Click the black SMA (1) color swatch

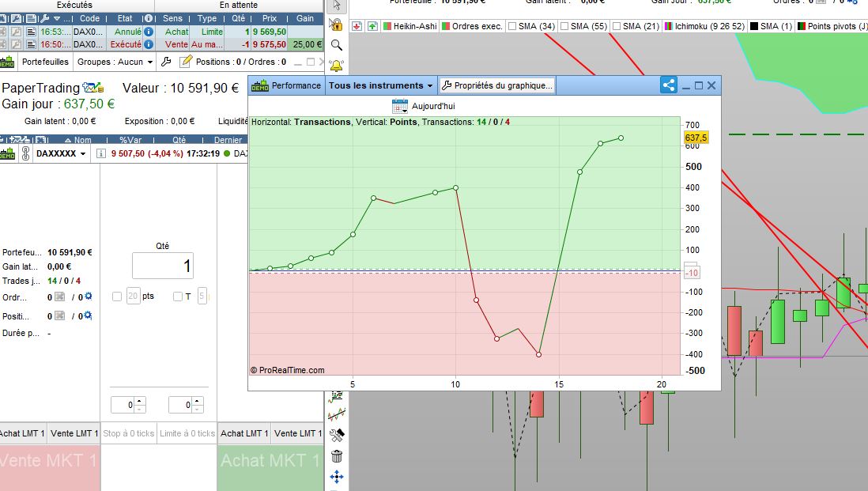click(x=754, y=26)
